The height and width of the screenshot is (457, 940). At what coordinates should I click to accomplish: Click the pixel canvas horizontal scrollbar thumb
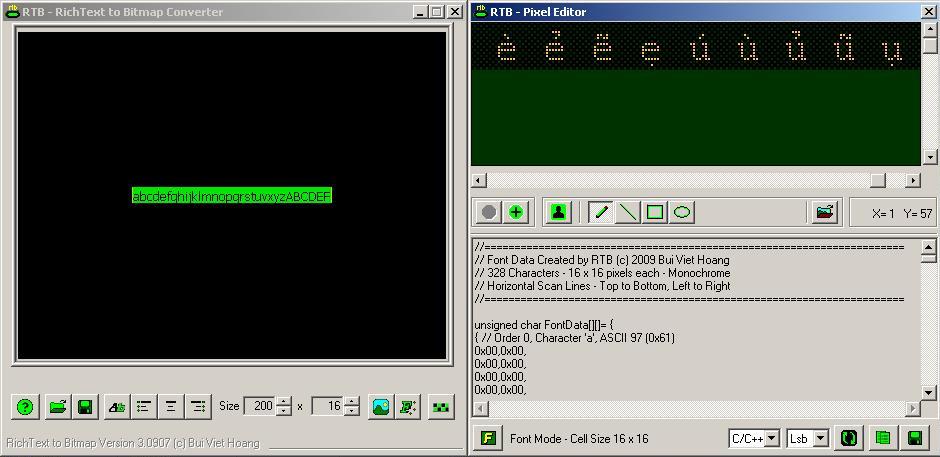click(878, 180)
